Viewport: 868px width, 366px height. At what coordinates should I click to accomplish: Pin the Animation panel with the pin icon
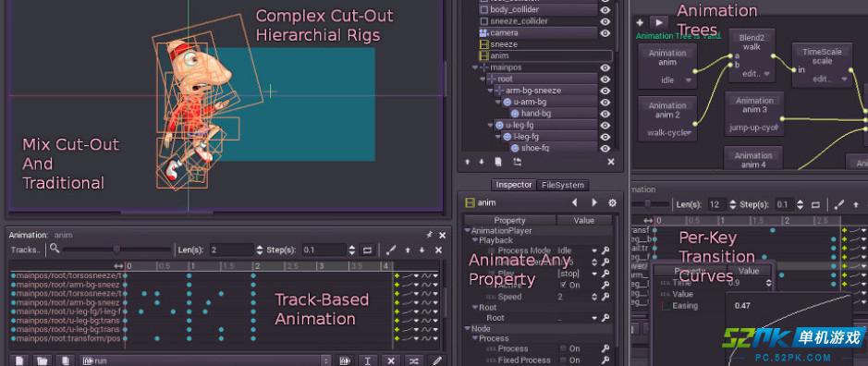pos(429,235)
